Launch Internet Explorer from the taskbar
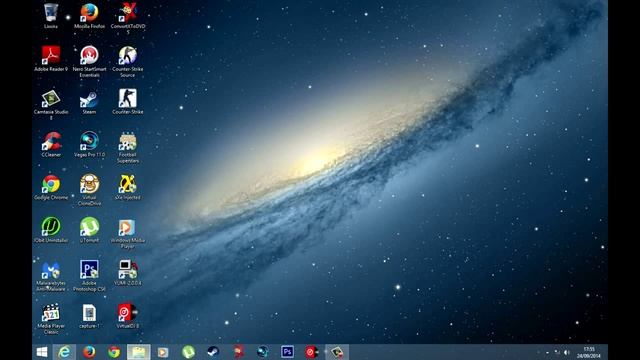Image resolution: width=640 pixels, height=360 pixels. click(x=64, y=352)
